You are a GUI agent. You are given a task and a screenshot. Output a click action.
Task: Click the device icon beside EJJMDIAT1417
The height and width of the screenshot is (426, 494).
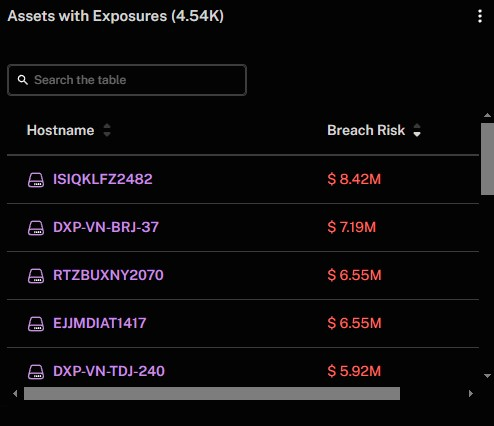pos(36,324)
